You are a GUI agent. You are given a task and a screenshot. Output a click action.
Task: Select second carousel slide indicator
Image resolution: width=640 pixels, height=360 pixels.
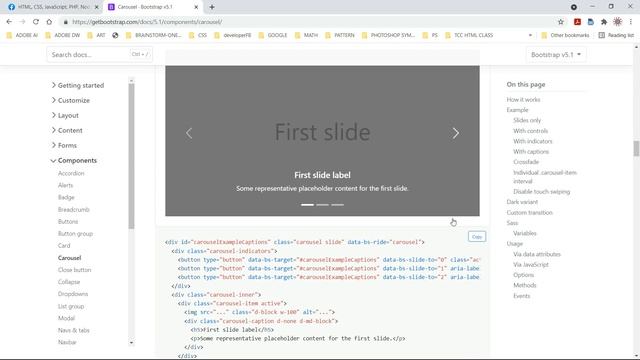tap(322, 205)
